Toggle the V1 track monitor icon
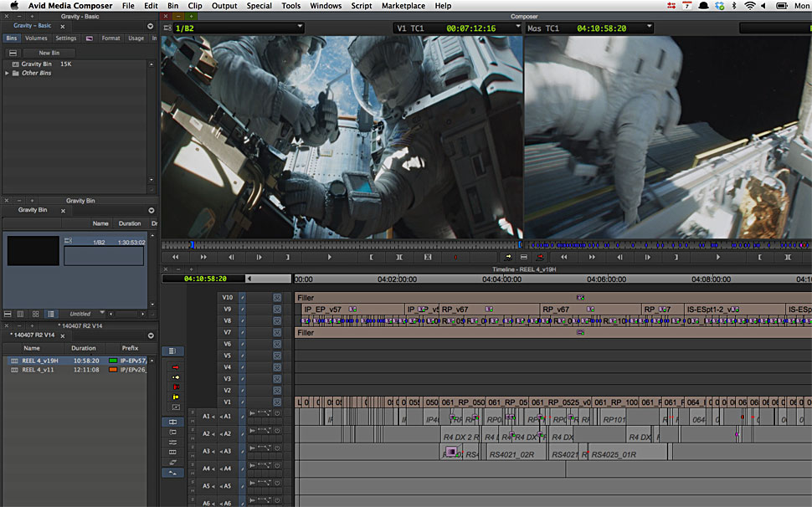Viewport: 812px width, 507px height. coord(277,402)
